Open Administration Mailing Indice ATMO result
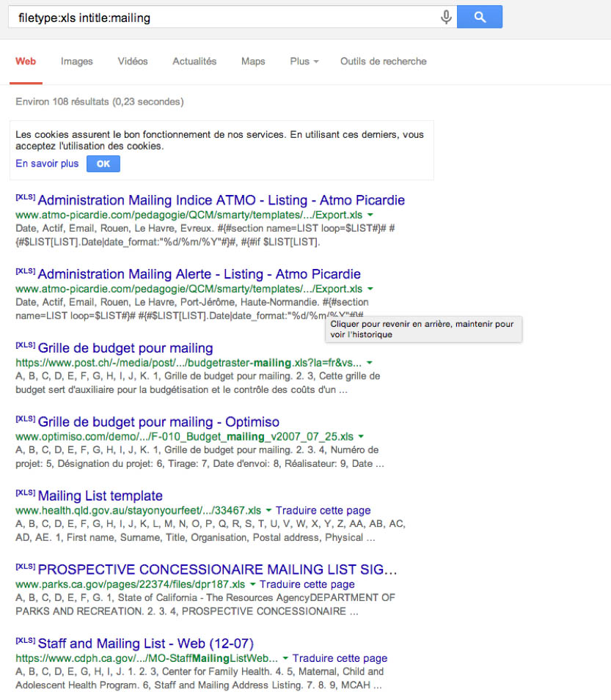611x700 pixels. tap(221, 200)
